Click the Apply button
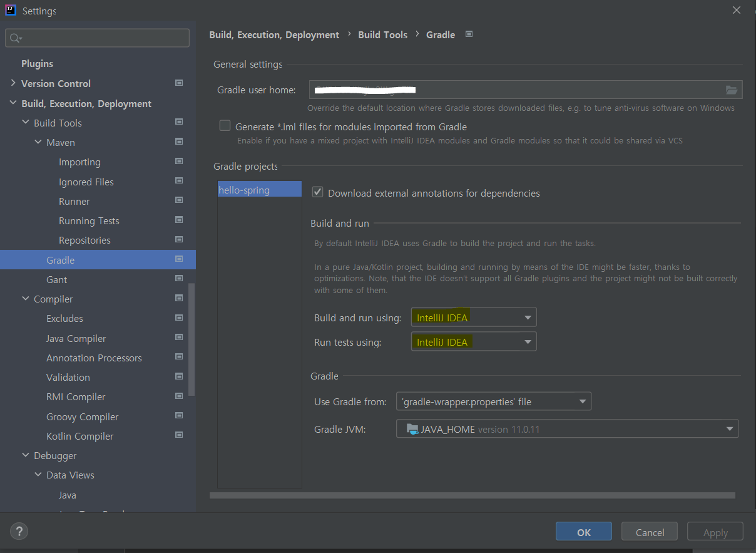Screen dimensions: 756x553 715,532
